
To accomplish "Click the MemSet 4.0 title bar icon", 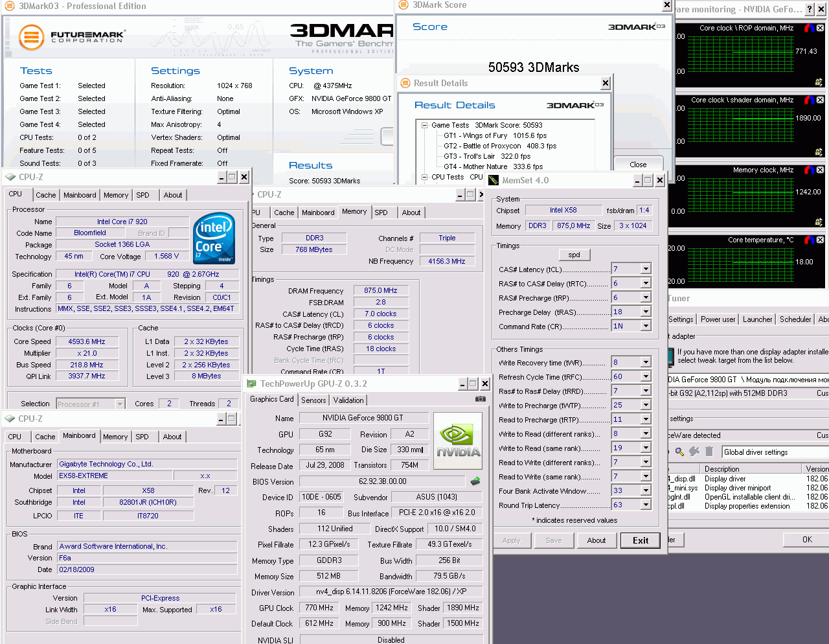I will click(x=494, y=180).
